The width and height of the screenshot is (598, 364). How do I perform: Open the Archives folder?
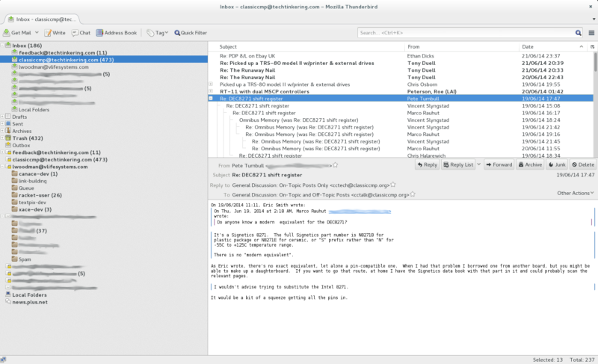[x=22, y=131]
